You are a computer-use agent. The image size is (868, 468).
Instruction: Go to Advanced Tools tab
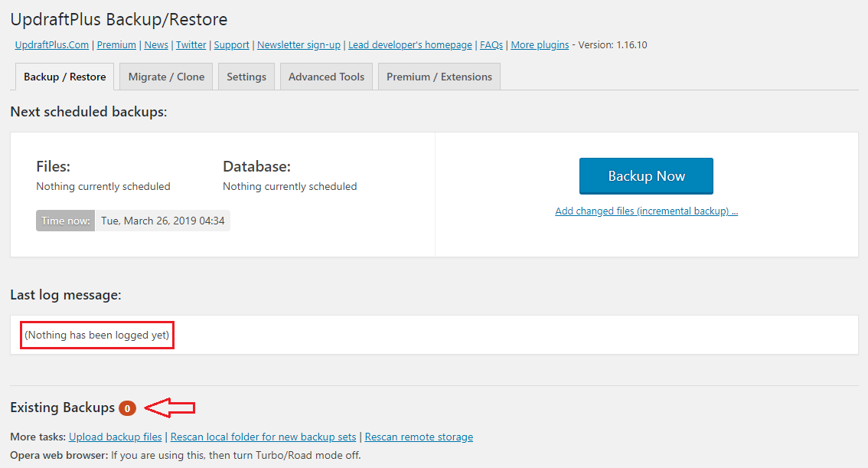[x=326, y=77]
